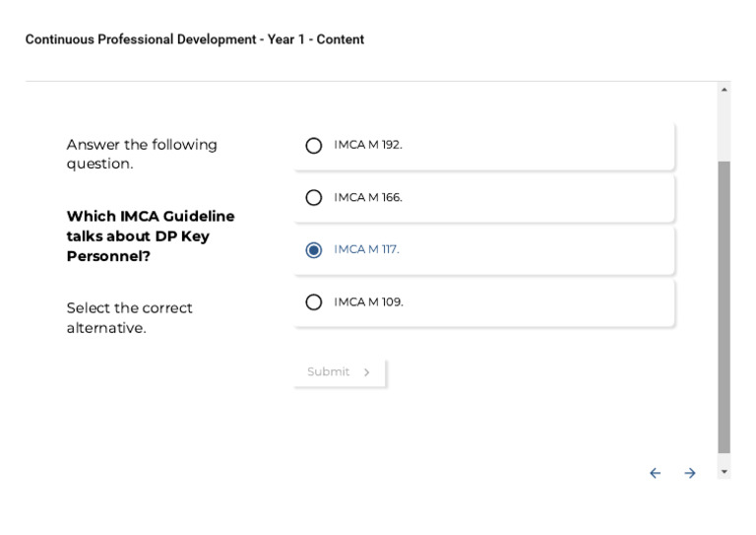Click the vertical scrollbar thumb

click(x=724, y=305)
